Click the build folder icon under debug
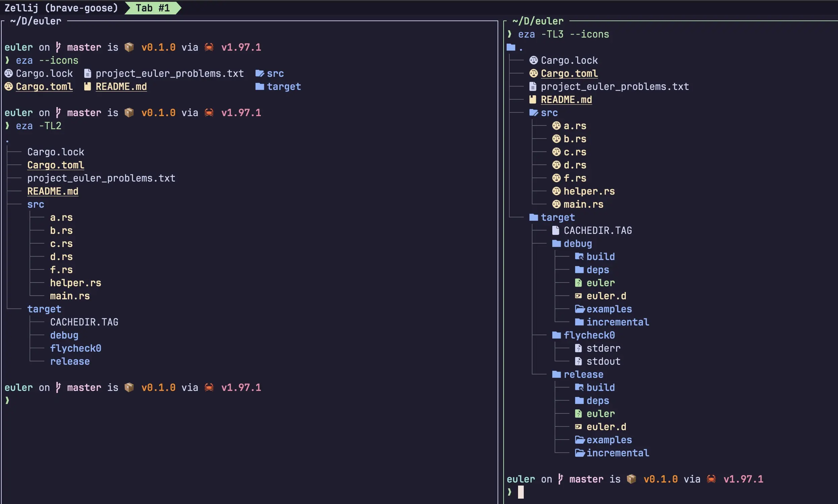 tap(579, 256)
